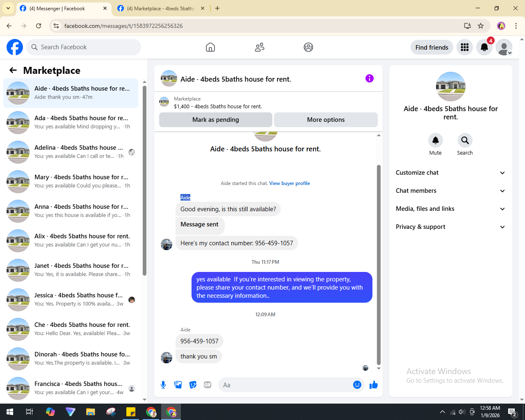This screenshot has height=420, width=525.
Task: Click the Chrome back navigation arrow
Action: click(9, 26)
